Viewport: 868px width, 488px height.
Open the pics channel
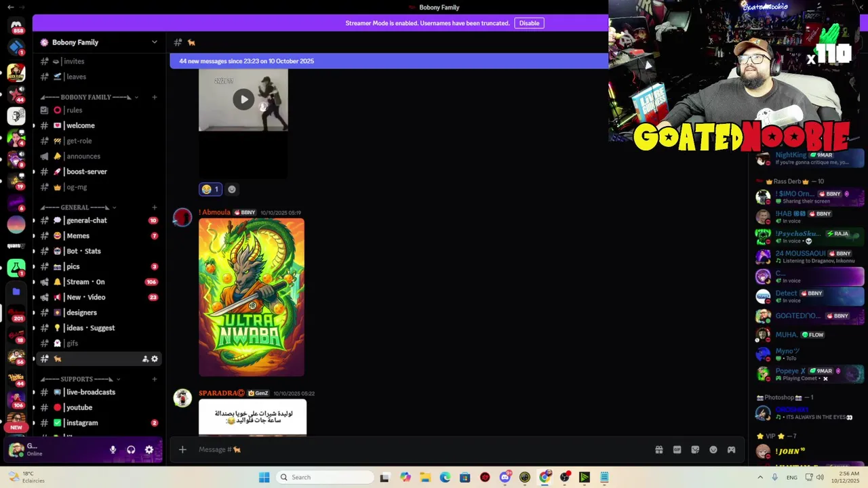(99, 266)
